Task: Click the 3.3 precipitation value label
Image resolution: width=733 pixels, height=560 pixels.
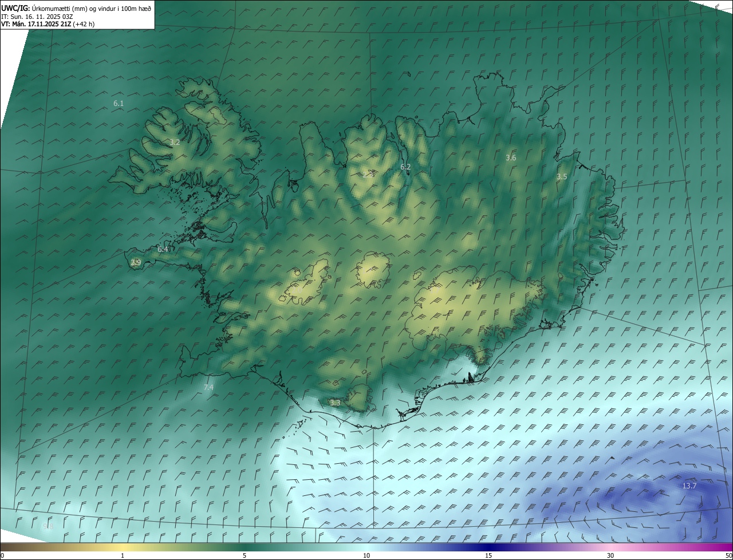Action: click(335, 403)
